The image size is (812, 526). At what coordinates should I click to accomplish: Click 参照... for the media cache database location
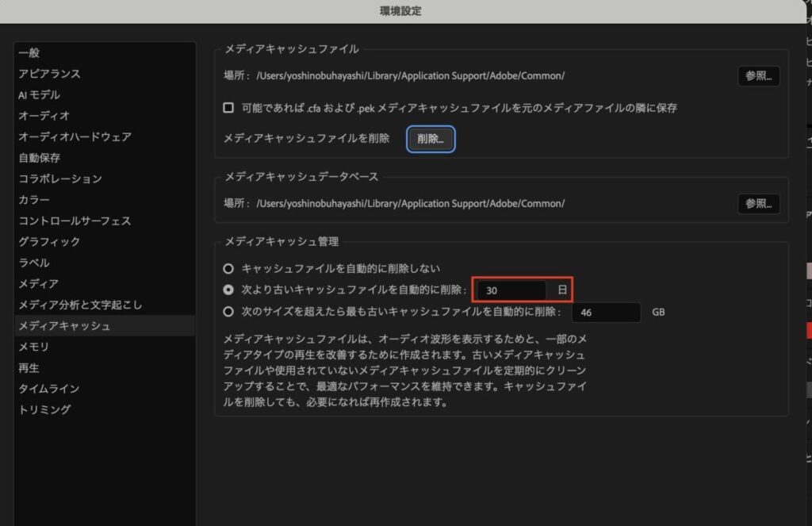[x=759, y=204]
